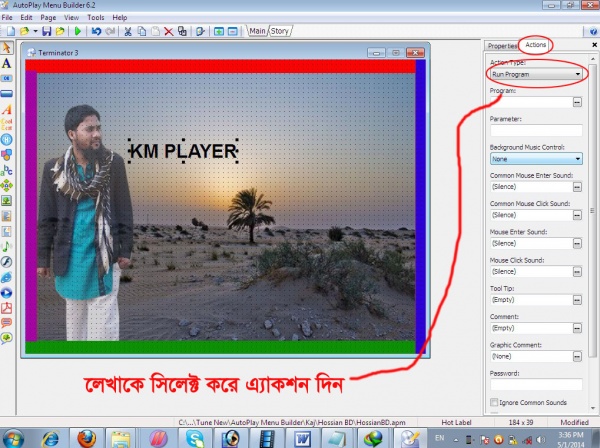
Task: Open the Page menu
Action: [48, 18]
